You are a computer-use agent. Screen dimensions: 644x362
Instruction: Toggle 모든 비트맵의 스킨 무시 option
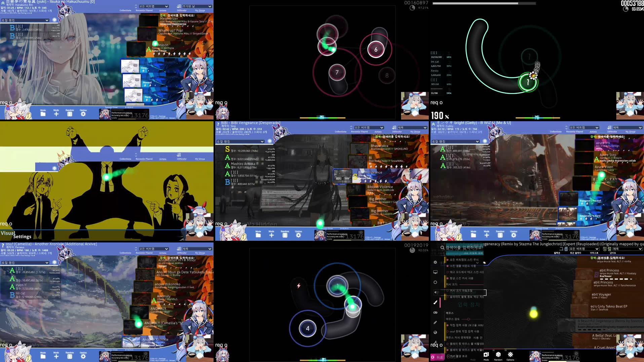tap(463, 260)
